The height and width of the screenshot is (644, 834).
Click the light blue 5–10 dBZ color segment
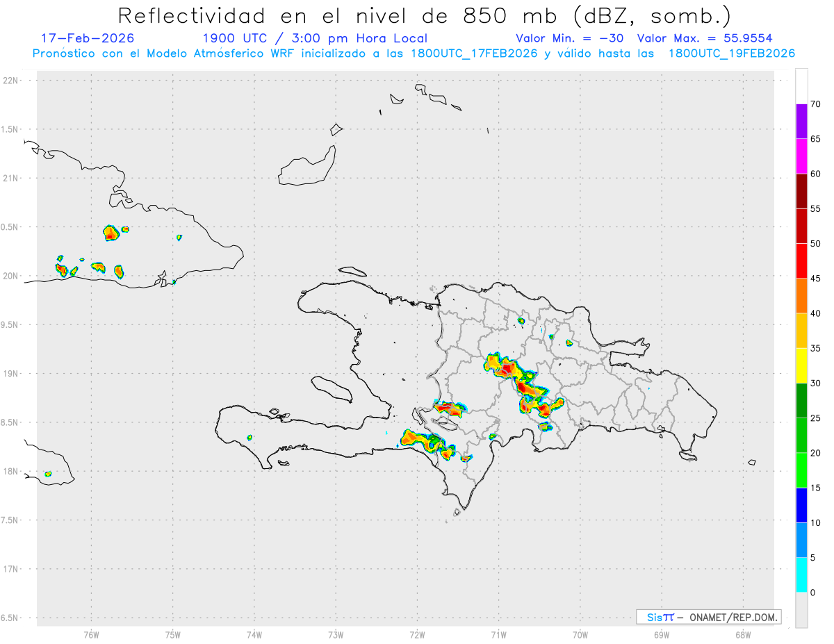(801, 540)
